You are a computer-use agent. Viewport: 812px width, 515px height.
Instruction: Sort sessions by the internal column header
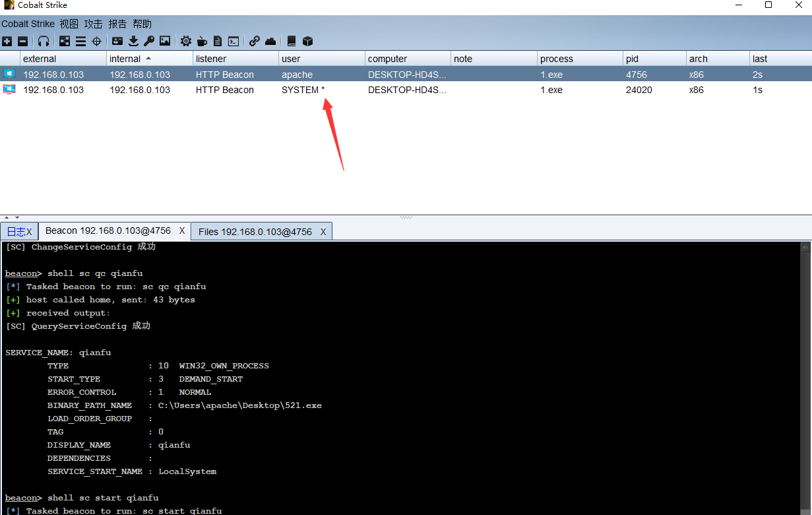[149, 59]
